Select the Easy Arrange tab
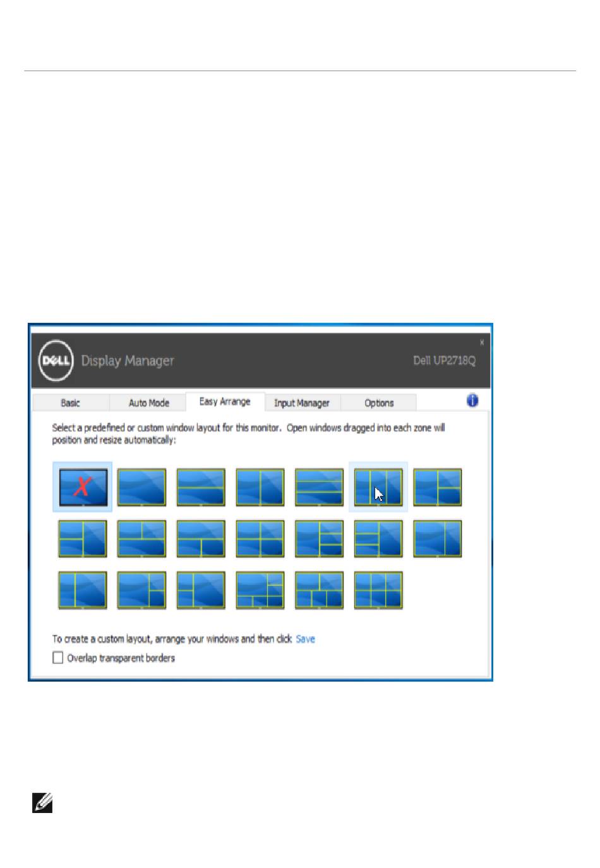Screen dimensions: 600x868 tap(225, 402)
